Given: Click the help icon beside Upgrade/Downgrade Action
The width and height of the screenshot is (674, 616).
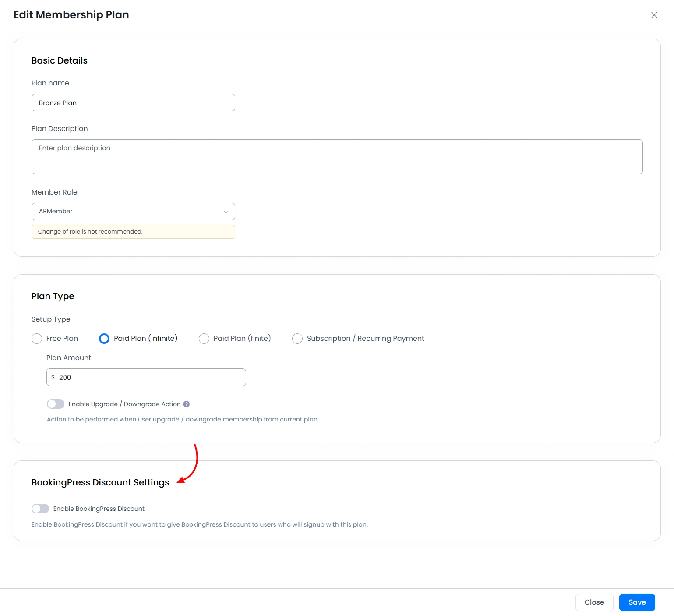Looking at the screenshot, I should pos(187,404).
